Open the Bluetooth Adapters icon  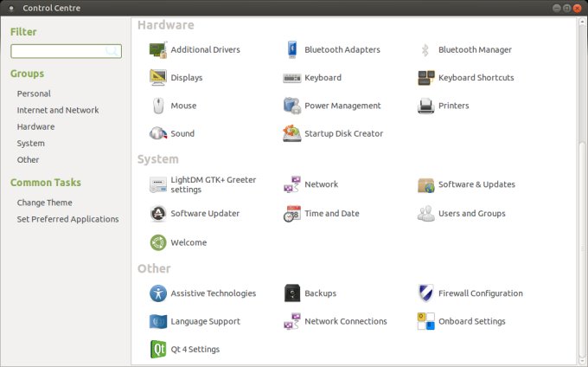(292, 50)
